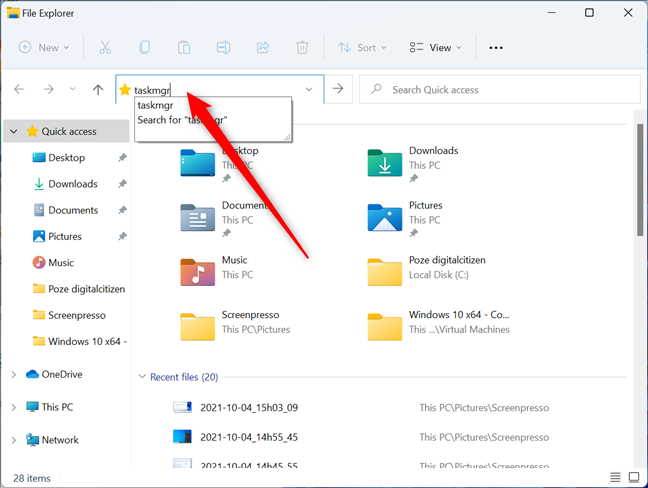The image size is (648, 488).
Task: Click the Rename toolbar icon
Action: [223, 48]
